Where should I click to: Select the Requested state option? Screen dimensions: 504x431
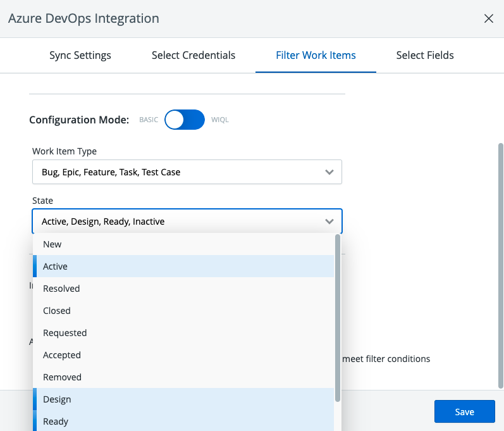coord(183,333)
